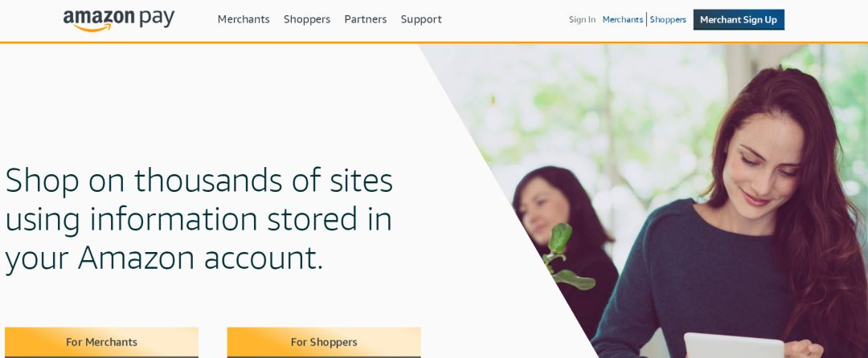
Task: Click the word 'pay' in the logo
Action: (x=157, y=19)
